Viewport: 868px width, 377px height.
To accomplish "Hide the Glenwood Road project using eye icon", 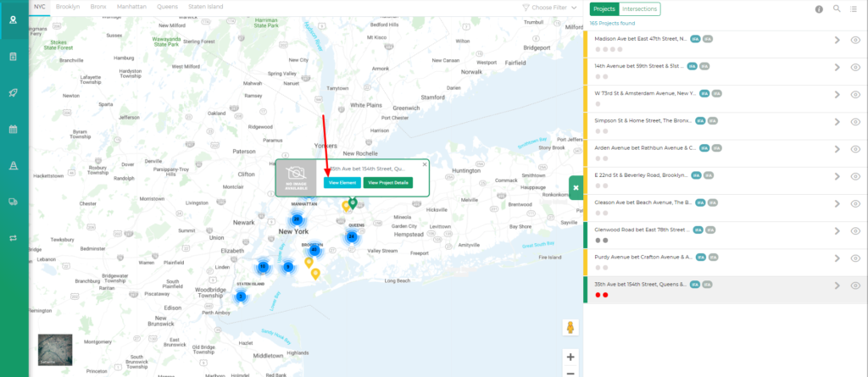I will coord(855,231).
